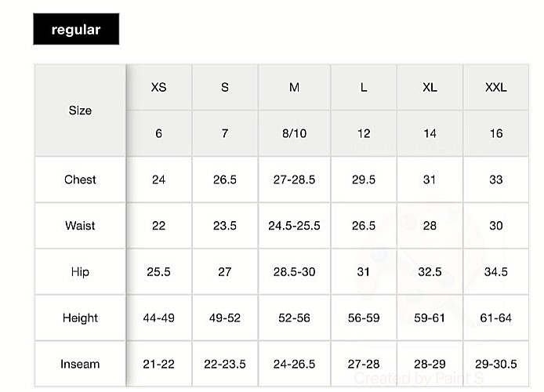The image size is (544, 392).
Task: Click the 27-28.5 chest measurement cell
Action: 294,180
